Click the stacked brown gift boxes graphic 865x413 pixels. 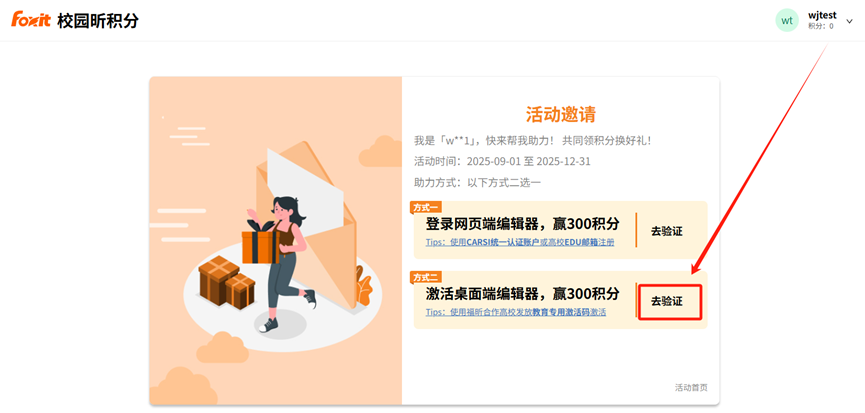[x=227, y=280]
